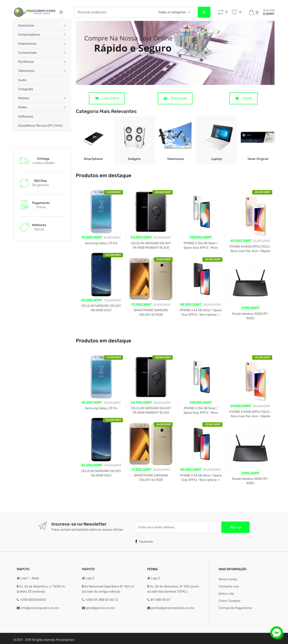Screen dimensions: 288x644
Task: Expand the Mobiles category chevron
Action: tap(65, 98)
